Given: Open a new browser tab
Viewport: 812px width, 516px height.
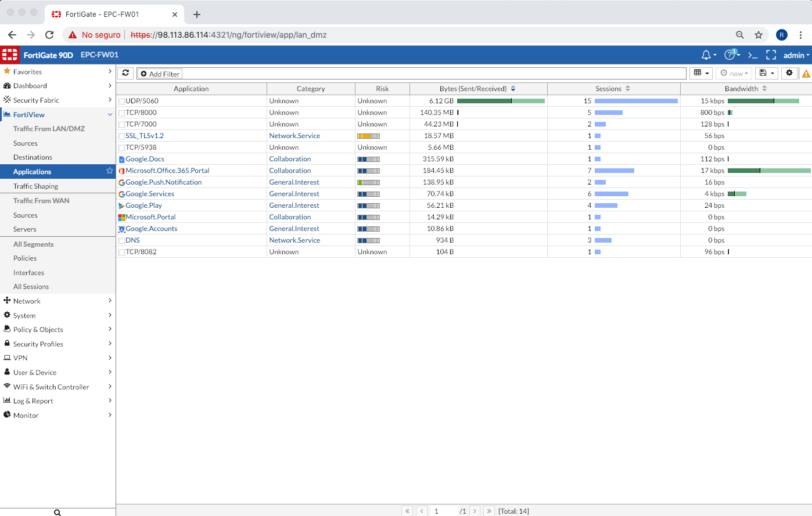Looking at the screenshot, I should 197,14.
